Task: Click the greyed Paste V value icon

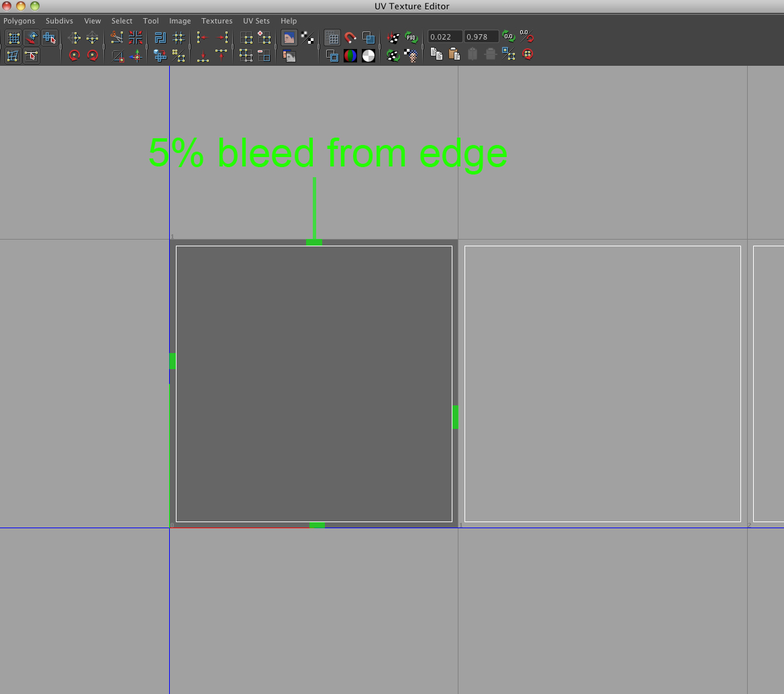Action: click(x=491, y=54)
